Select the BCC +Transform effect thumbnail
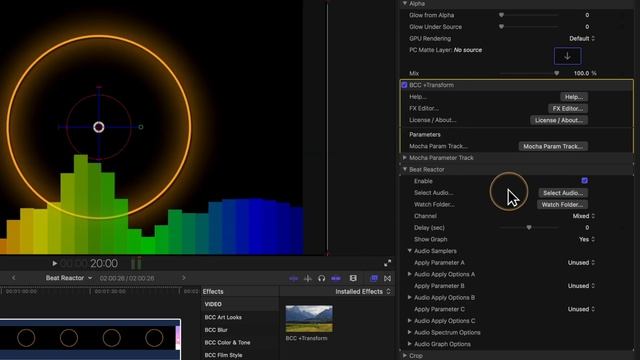This screenshot has height=360, width=640. pos(309,318)
